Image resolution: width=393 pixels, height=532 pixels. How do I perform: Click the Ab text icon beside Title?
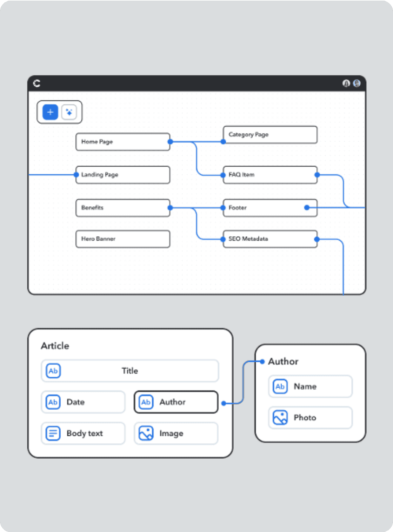52,371
